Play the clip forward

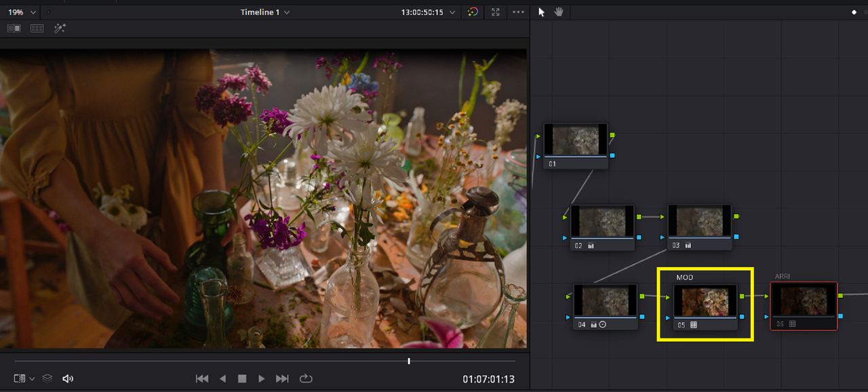pos(262,378)
